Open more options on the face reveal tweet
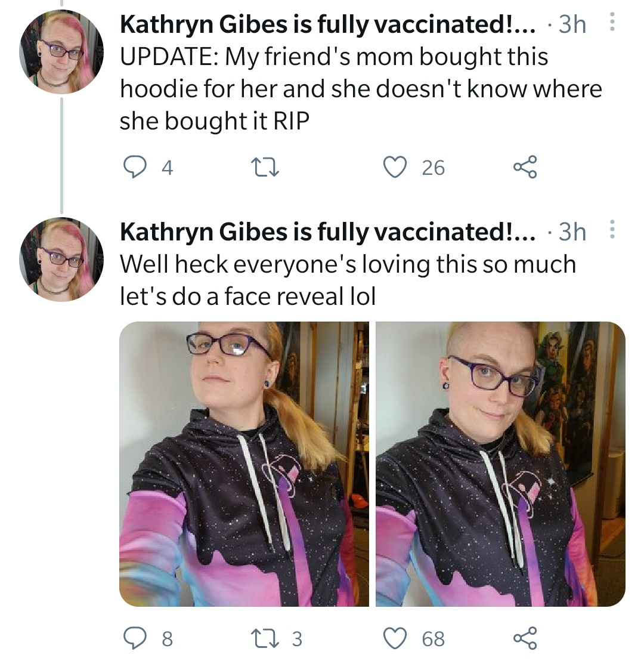The image size is (644, 667). click(x=612, y=229)
